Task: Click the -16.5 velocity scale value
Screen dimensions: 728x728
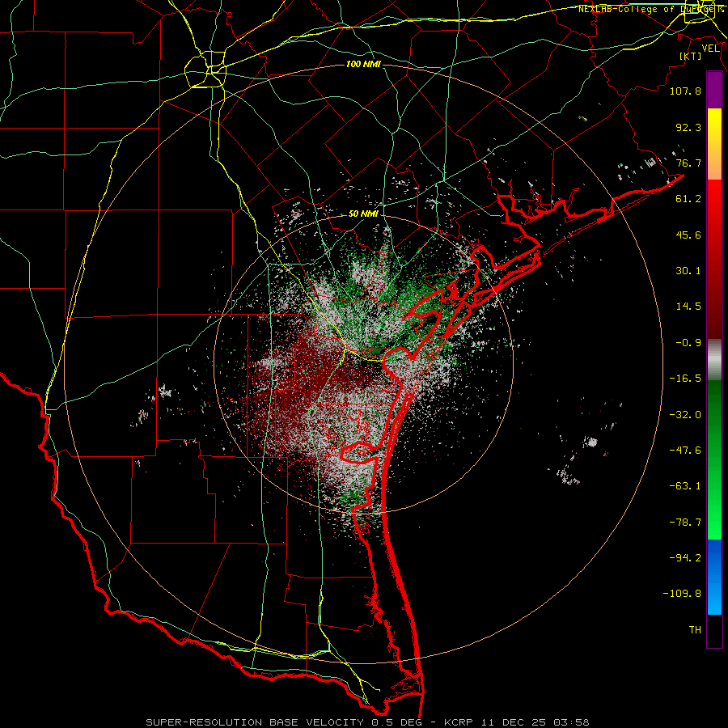Action: tap(685, 379)
